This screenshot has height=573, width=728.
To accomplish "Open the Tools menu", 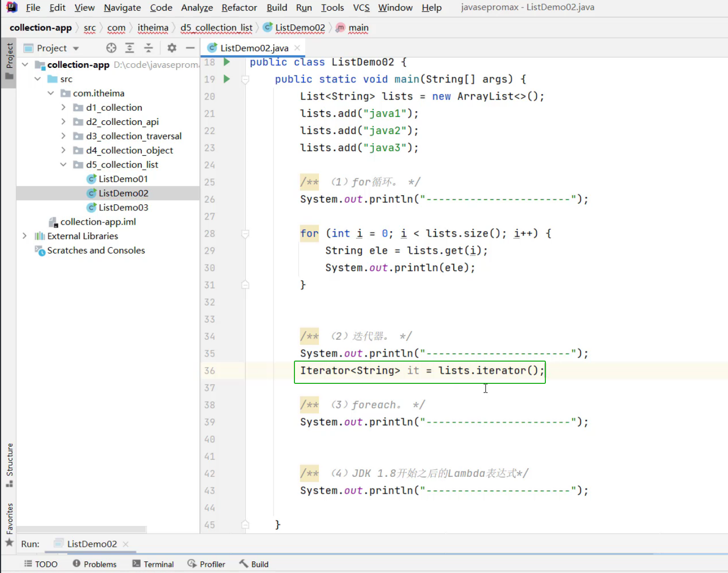I will coord(332,8).
